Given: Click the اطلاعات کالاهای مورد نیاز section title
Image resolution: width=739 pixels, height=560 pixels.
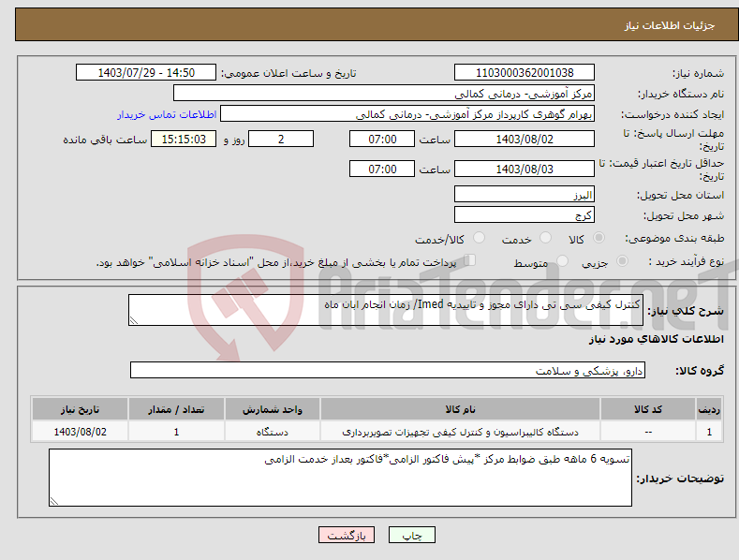Looking at the screenshot, I should coord(656,339).
